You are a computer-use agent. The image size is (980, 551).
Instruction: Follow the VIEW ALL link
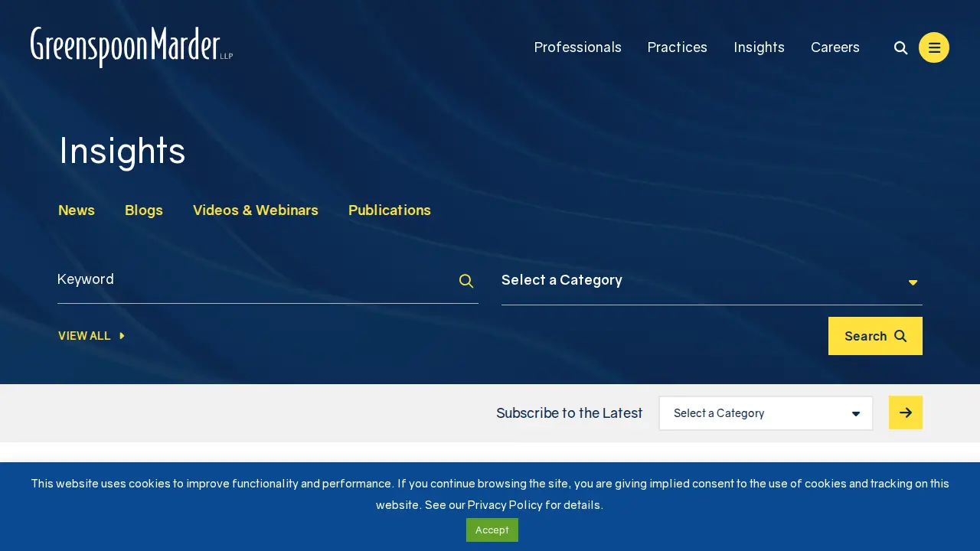pos(91,336)
